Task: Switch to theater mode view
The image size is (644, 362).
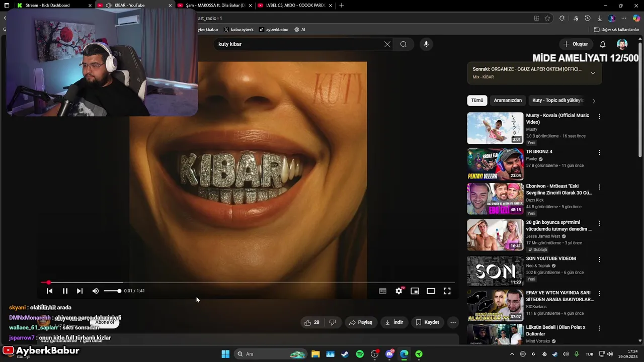Action: click(x=431, y=291)
